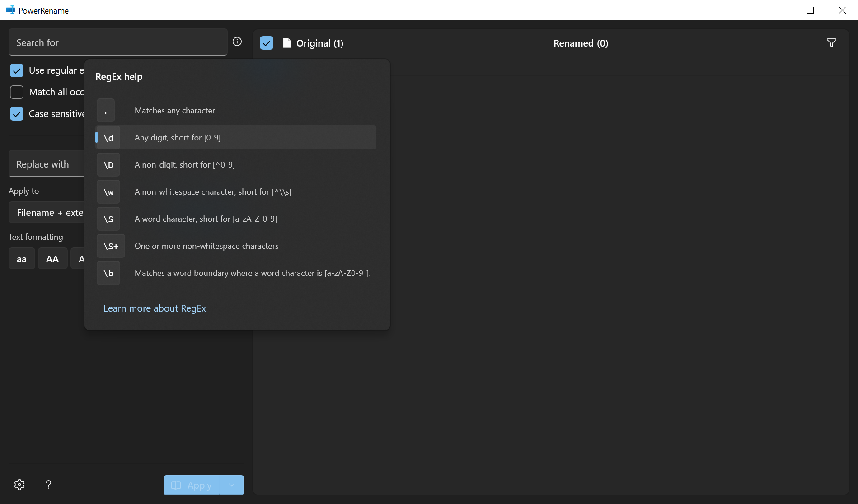The width and height of the screenshot is (858, 504).
Task: Uncheck 'Use regular expressions'
Action: pyautogui.click(x=16, y=70)
